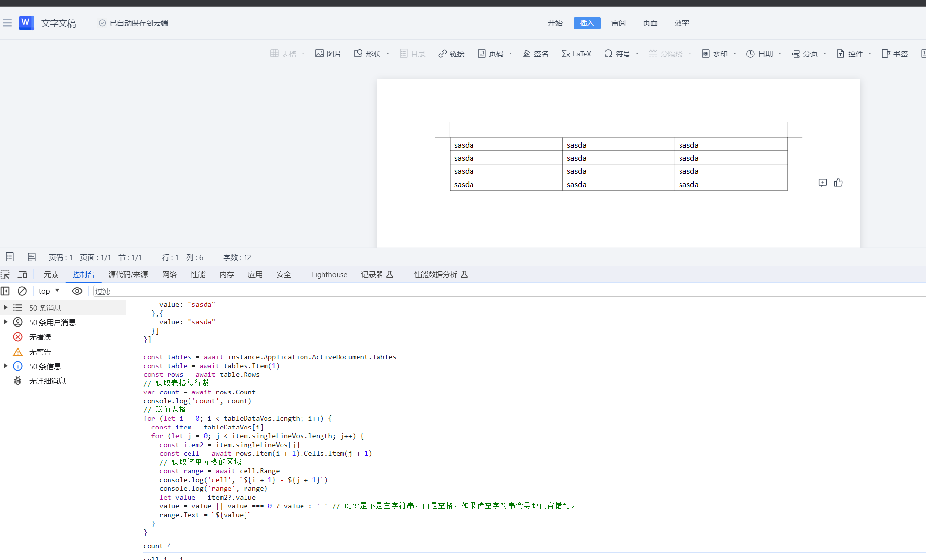Image resolution: width=926 pixels, height=560 pixels.
Task: Open the 形状 dropdown arrow
Action: click(x=388, y=54)
